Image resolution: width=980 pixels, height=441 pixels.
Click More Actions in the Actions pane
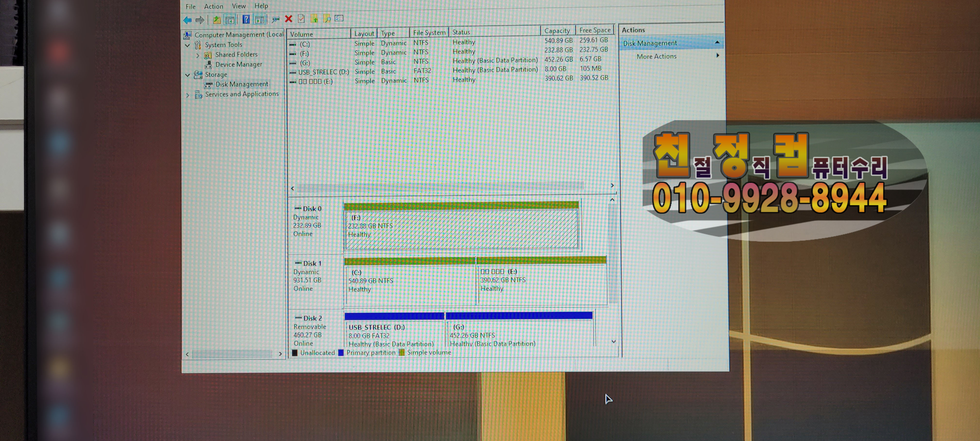click(656, 56)
